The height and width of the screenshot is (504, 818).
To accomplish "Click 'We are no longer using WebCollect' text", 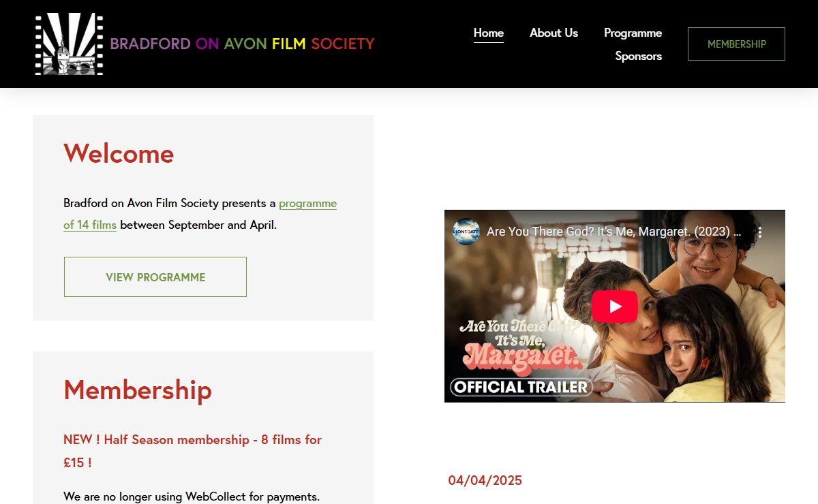I will tap(192, 497).
